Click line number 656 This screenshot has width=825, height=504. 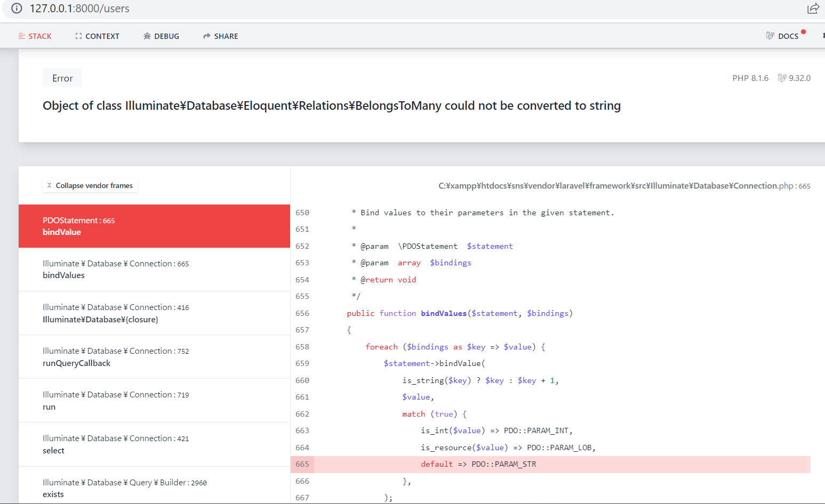click(302, 313)
